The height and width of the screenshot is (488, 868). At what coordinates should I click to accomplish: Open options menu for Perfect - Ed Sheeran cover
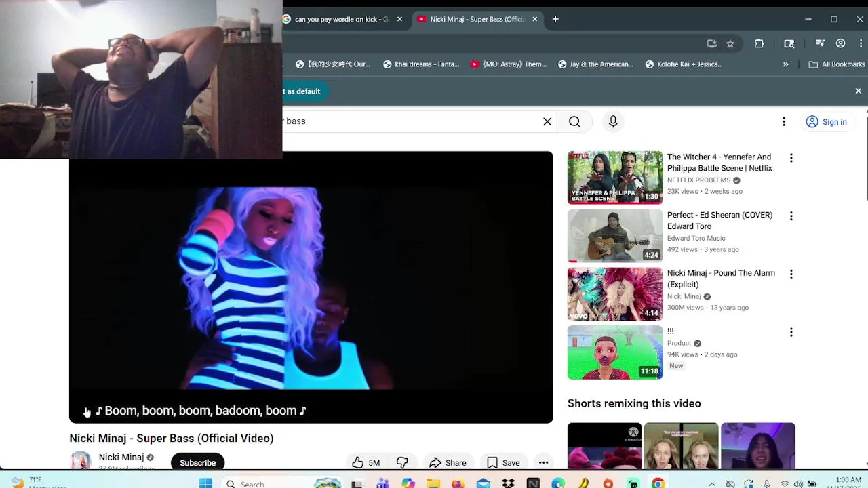click(791, 216)
